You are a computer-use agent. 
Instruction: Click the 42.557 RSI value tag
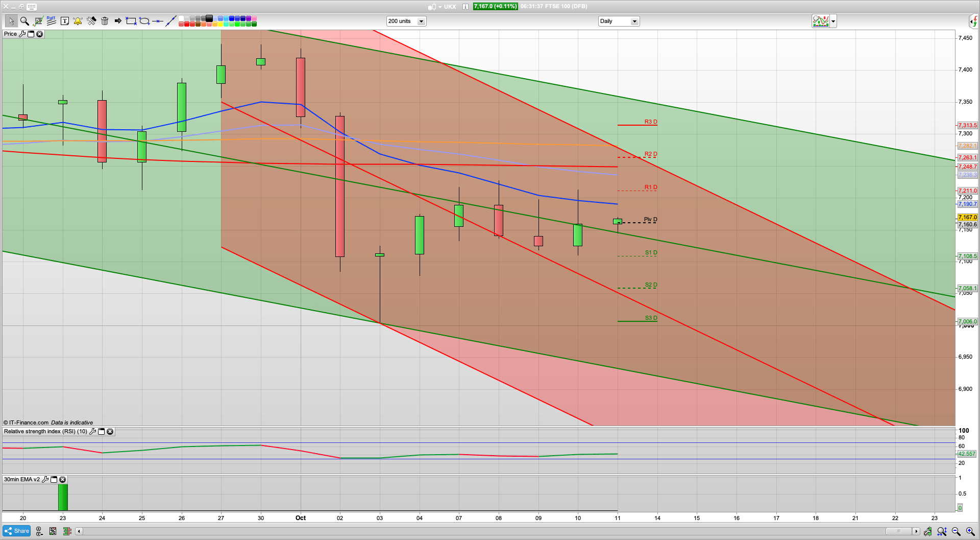click(x=966, y=454)
